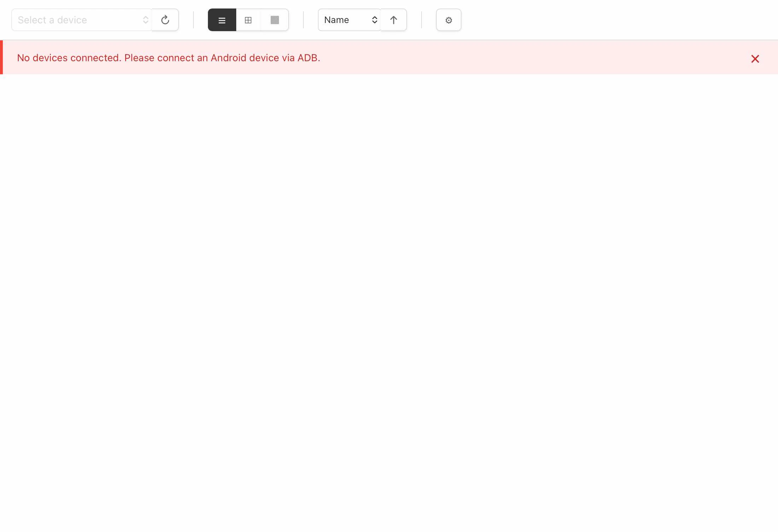
Task: Click the Select a device placeholder text
Action: tap(52, 20)
